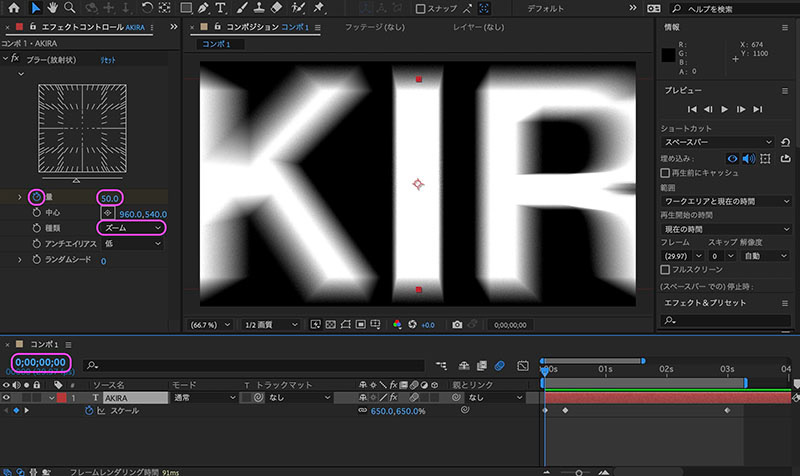Enable the スナップ checkbox
Screen dimensions: 800x476
tap(420, 9)
